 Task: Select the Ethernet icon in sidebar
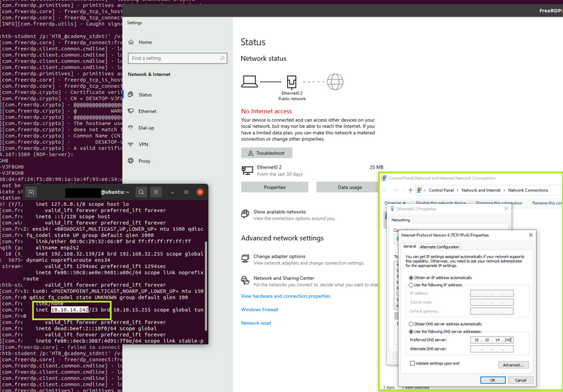tap(131, 111)
